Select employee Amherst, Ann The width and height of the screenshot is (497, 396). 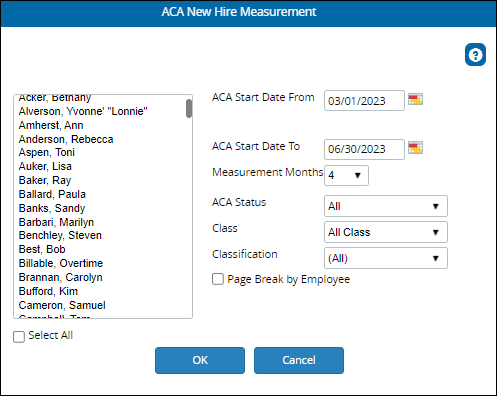point(51,125)
